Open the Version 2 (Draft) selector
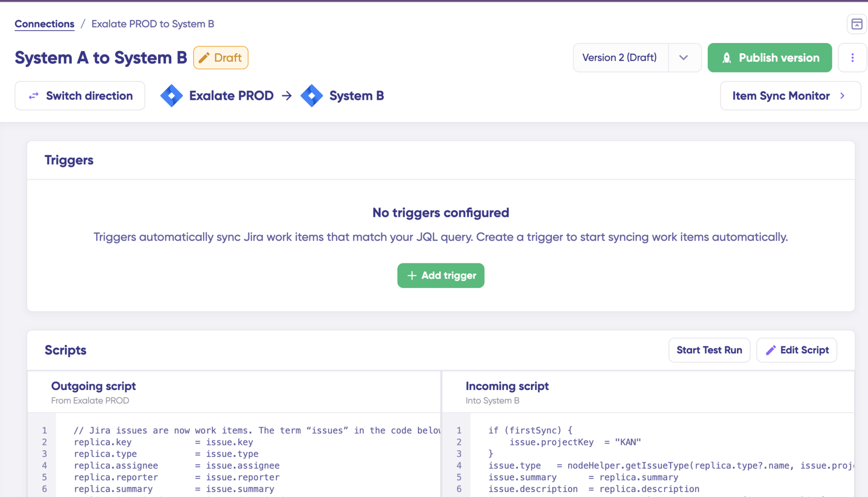This screenshot has width=868, height=497. pyautogui.click(x=620, y=58)
